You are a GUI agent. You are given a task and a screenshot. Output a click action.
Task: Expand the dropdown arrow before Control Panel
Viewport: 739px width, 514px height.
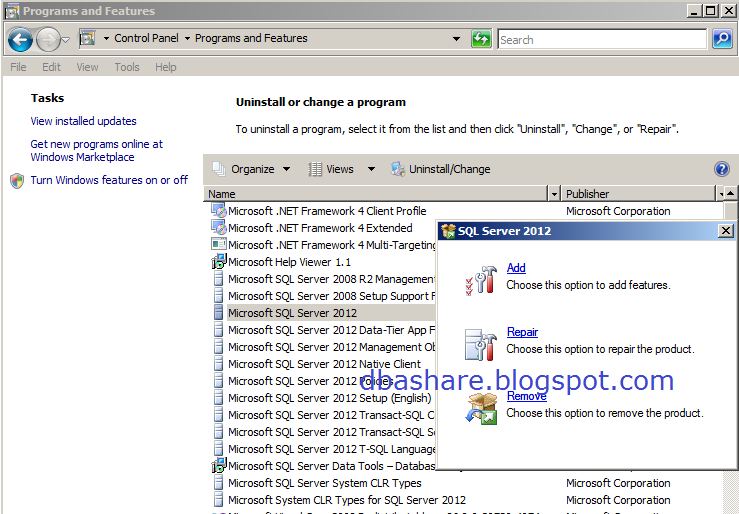[x=106, y=39]
